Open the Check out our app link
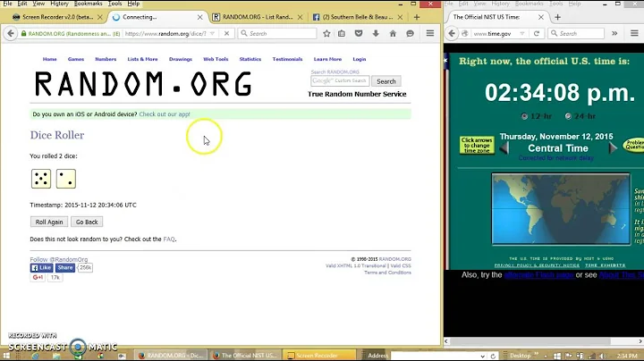 pyautogui.click(x=165, y=114)
